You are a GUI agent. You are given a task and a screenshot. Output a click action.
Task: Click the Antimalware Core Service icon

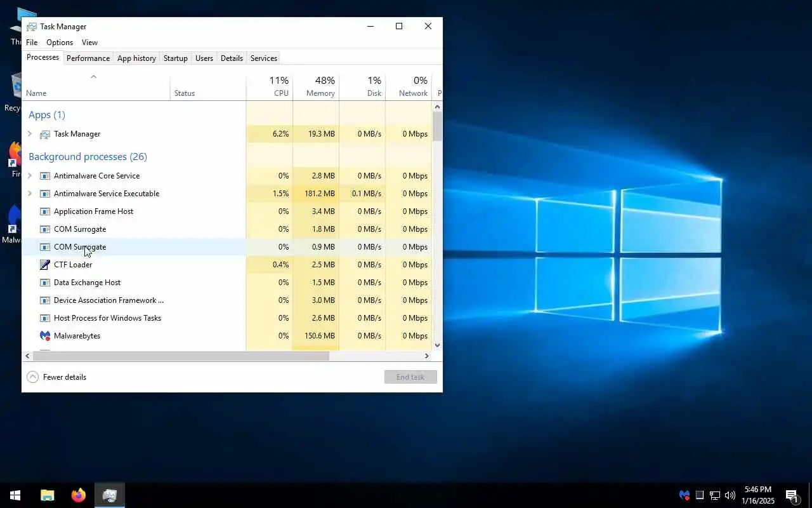click(45, 176)
